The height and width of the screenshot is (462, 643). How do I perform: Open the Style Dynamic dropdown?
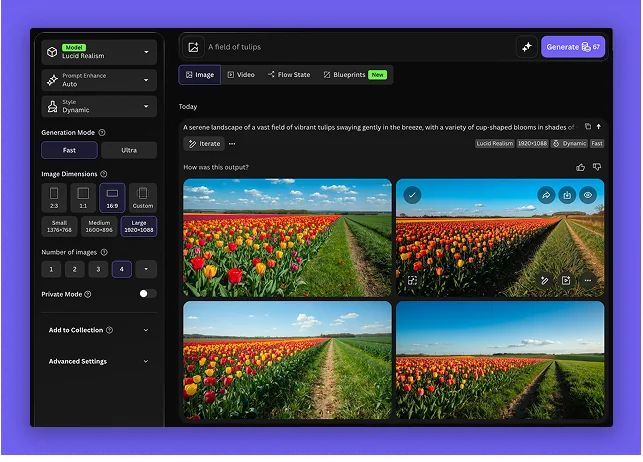[x=99, y=106]
